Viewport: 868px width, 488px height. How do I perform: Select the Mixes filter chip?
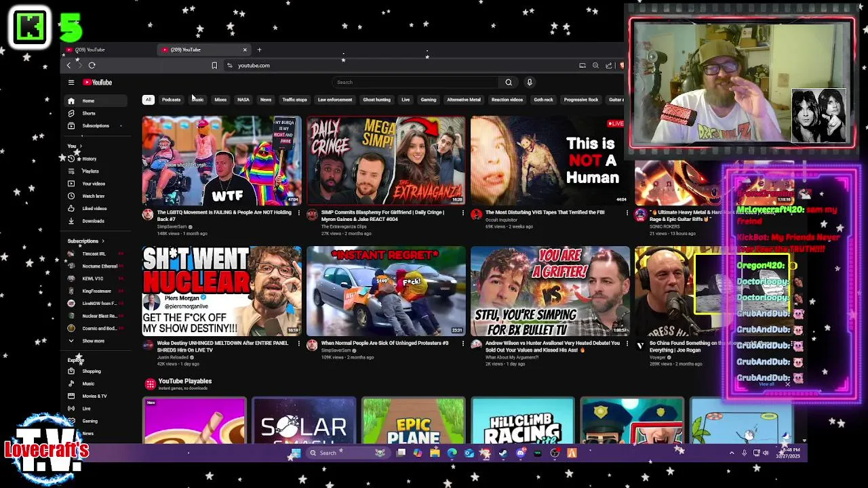[x=220, y=100]
